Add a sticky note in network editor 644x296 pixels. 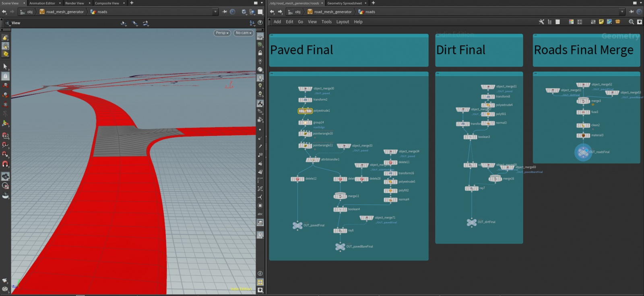[x=601, y=22]
